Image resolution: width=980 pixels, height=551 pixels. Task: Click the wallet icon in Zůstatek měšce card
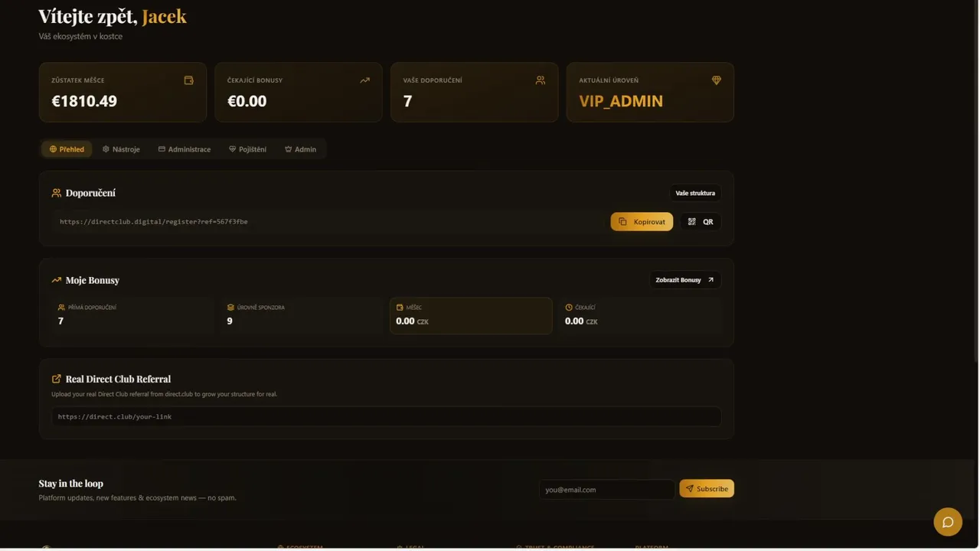(x=189, y=80)
